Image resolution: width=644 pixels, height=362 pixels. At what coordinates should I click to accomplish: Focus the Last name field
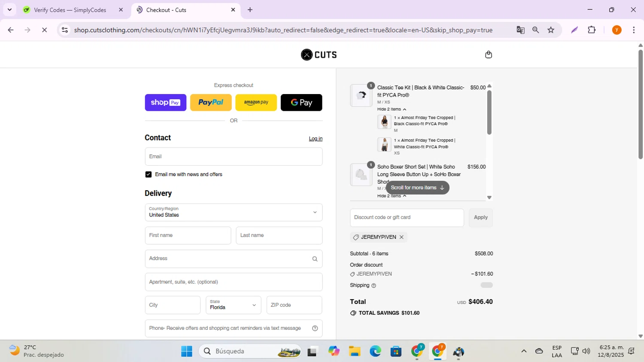(279, 236)
